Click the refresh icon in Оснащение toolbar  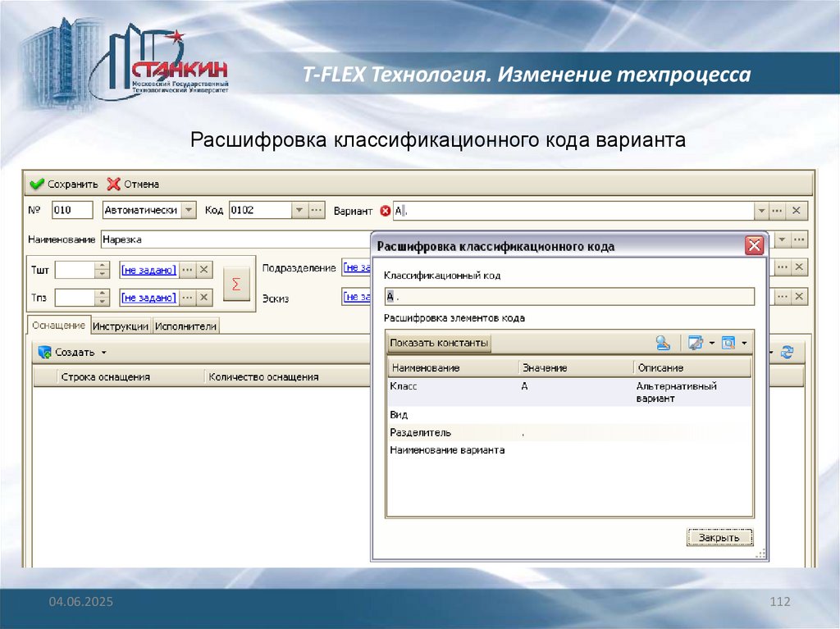[787, 352]
